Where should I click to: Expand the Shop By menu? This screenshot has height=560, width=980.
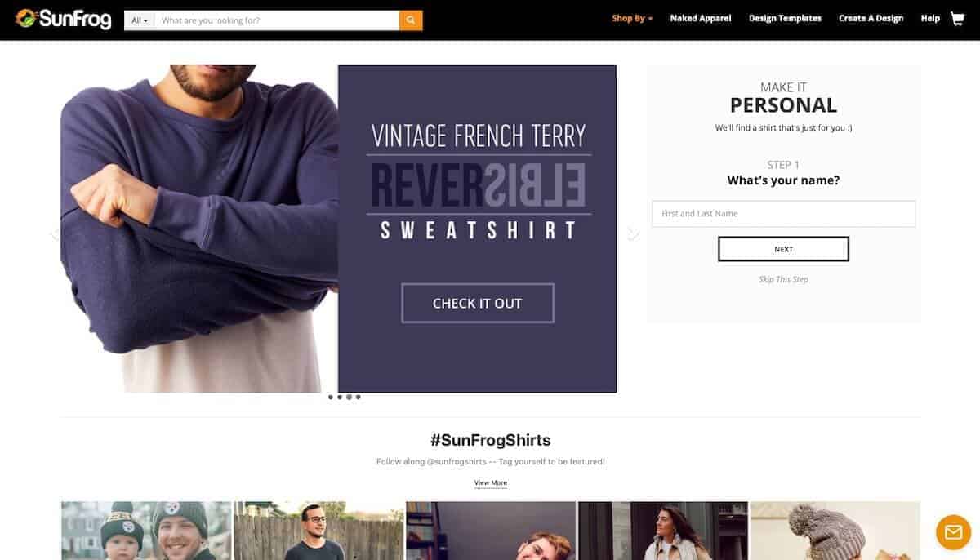(632, 18)
